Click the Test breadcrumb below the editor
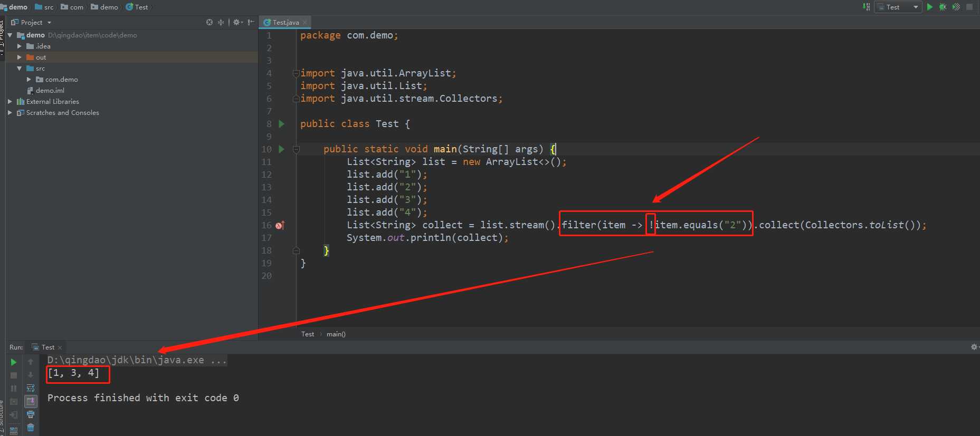980x436 pixels. 308,334
